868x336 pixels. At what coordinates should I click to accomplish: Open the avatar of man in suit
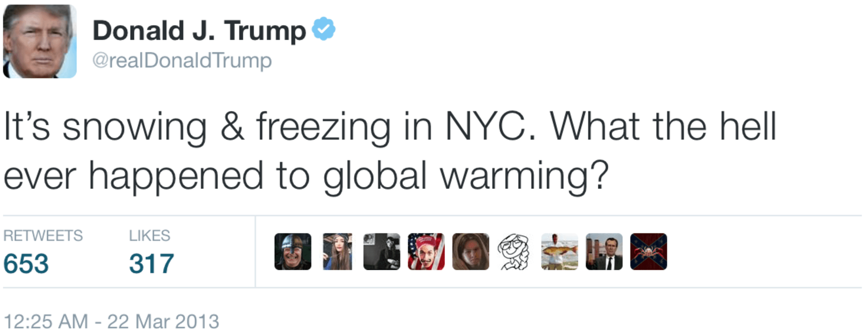pos(604,252)
